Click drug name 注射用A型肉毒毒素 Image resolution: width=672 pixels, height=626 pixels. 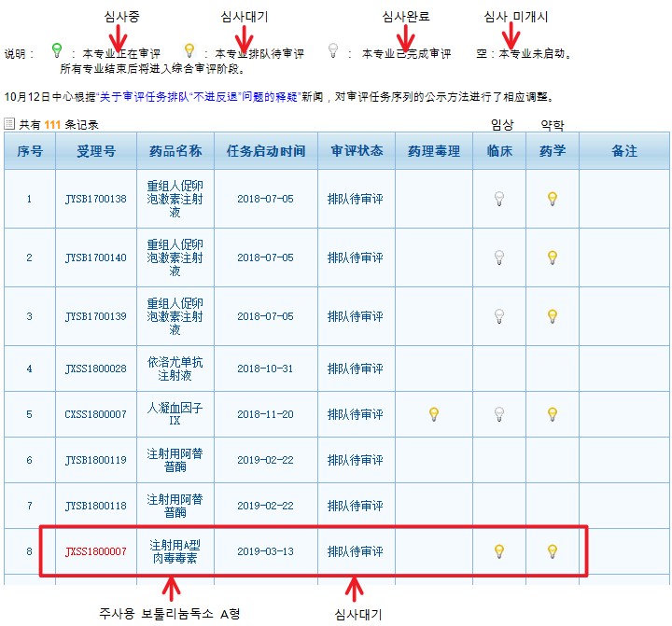(x=175, y=551)
